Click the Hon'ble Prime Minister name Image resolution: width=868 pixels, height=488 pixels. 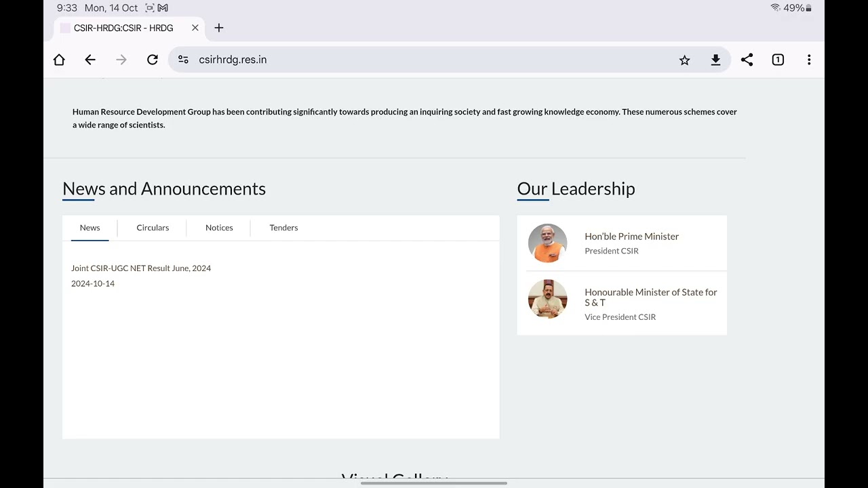pyautogui.click(x=631, y=237)
